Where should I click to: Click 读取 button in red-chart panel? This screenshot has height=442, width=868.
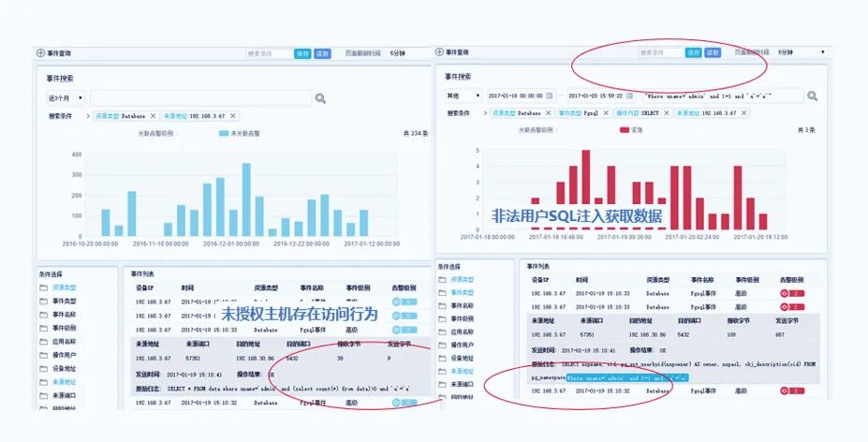[713, 52]
